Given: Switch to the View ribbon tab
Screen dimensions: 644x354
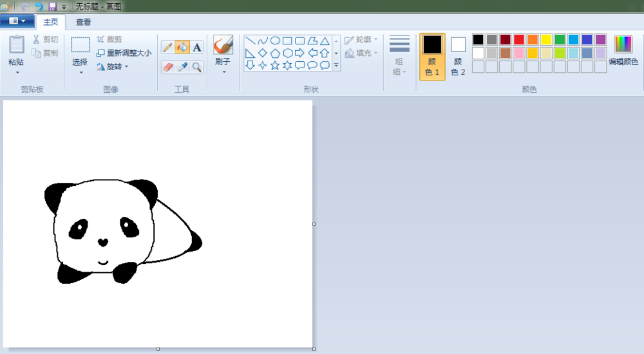Looking at the screenshot, I should (83, 22).
